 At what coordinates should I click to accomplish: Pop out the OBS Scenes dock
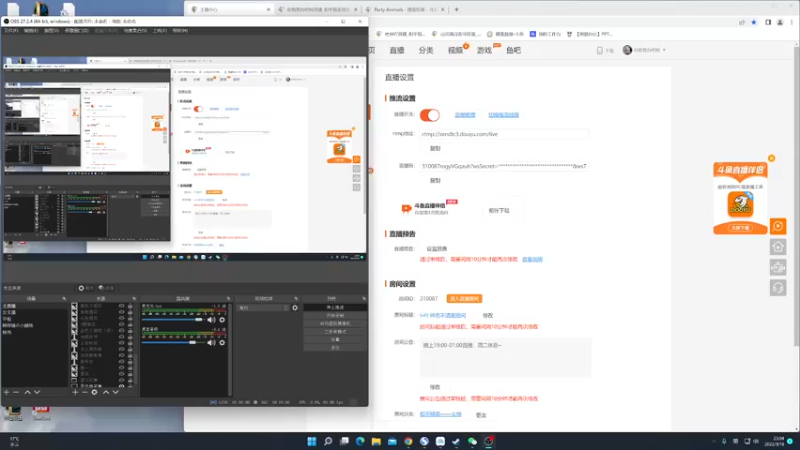pyautogui.click(x=64, y=298)
